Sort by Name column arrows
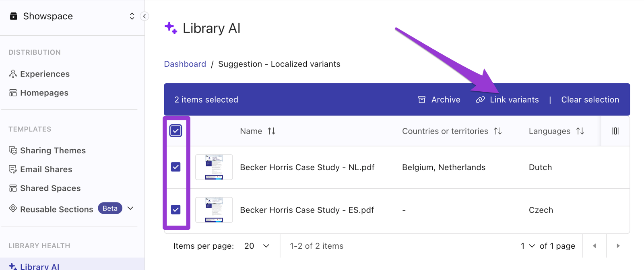 (272, 131)
